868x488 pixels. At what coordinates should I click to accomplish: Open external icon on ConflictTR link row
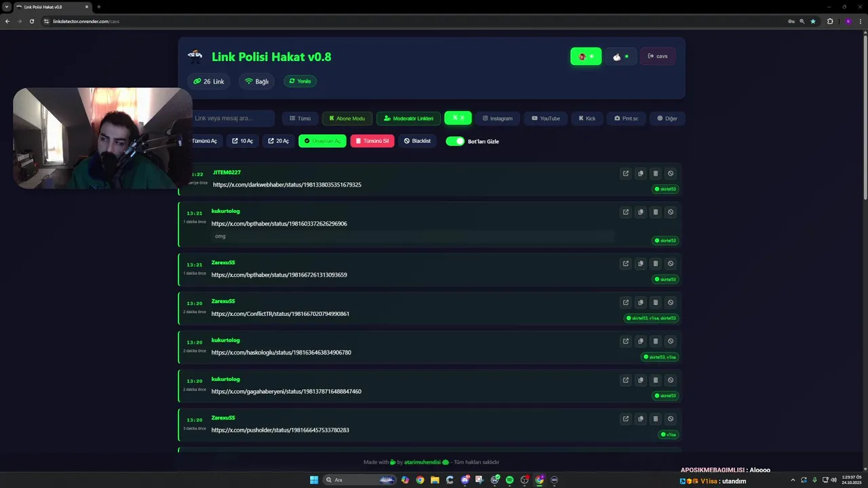tap(625, 302)
